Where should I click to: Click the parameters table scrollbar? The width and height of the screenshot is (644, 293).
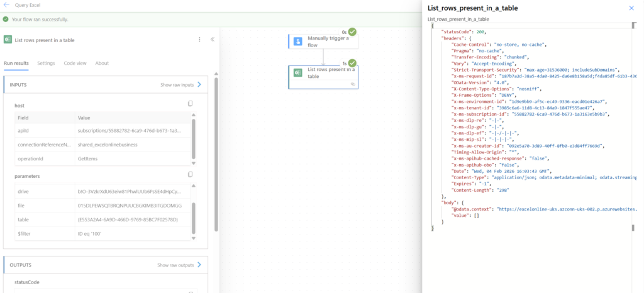click(194, 218)
